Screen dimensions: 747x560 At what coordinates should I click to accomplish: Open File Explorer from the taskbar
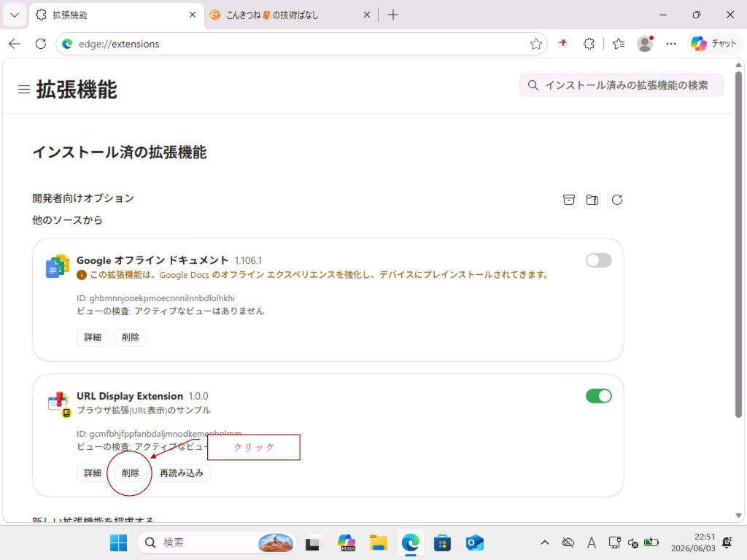click(379, 542)
